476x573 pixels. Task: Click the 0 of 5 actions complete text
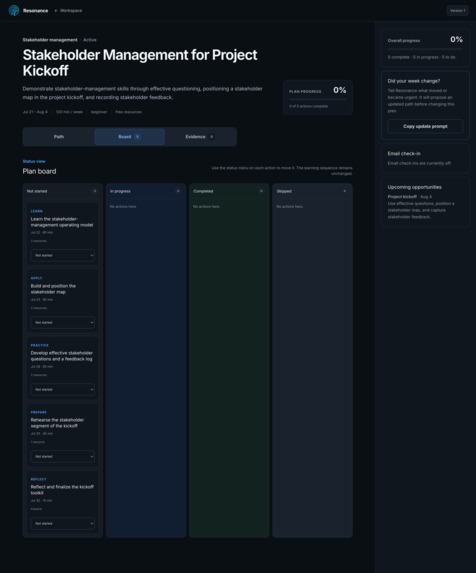point(308,106)
